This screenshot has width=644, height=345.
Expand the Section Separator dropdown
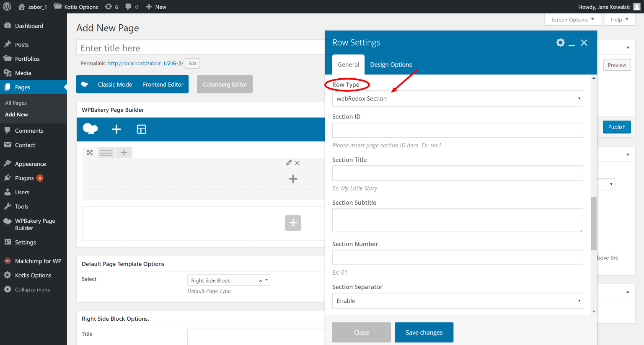pos(457,301)
